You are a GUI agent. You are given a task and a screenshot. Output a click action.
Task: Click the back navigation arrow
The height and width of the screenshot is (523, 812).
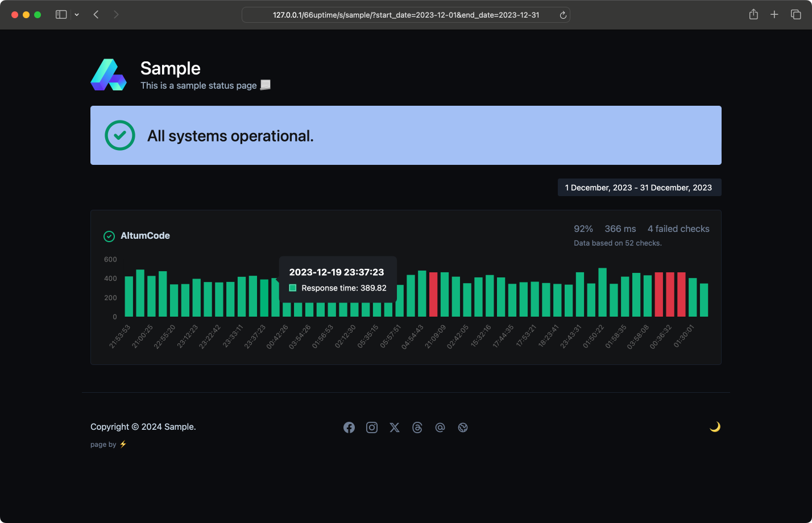tap(96, 14)
